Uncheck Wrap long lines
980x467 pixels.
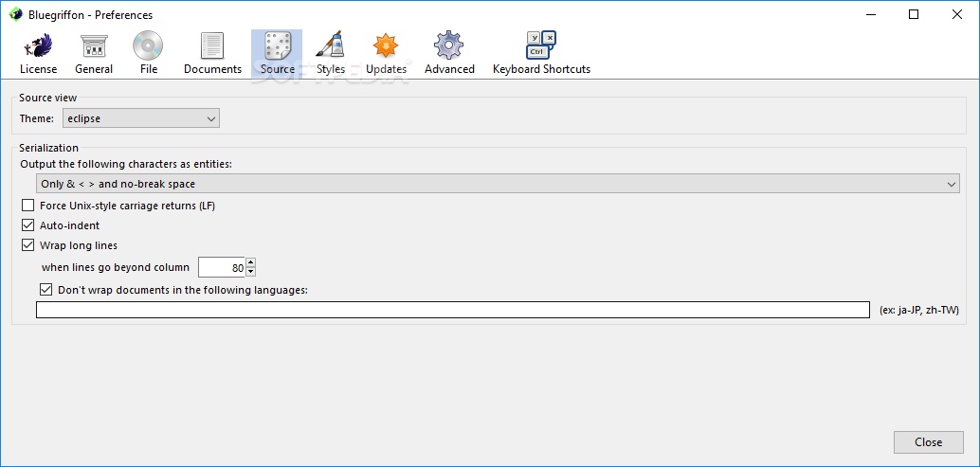pyautogui.click(x=28, y=244)
